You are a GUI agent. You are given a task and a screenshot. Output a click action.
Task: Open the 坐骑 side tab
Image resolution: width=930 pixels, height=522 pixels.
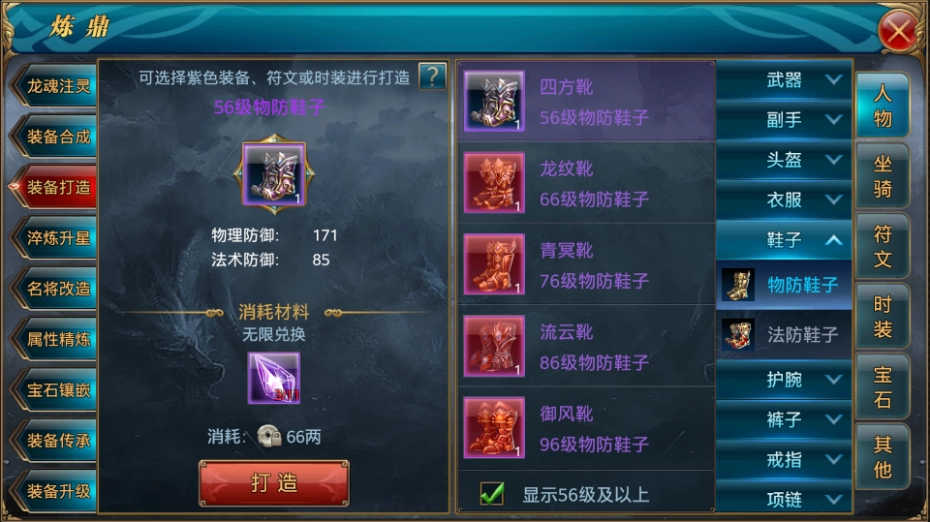[883, 176]
